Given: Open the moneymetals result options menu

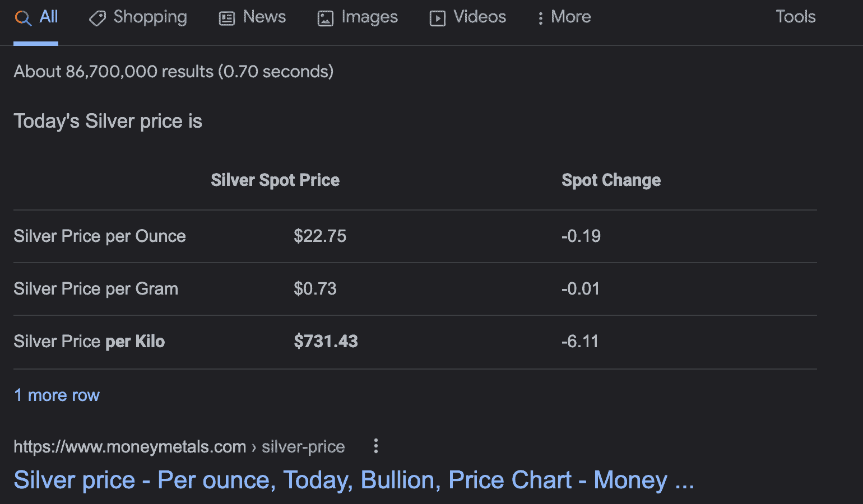Looking at the screenshot, I should coord(376,446).
